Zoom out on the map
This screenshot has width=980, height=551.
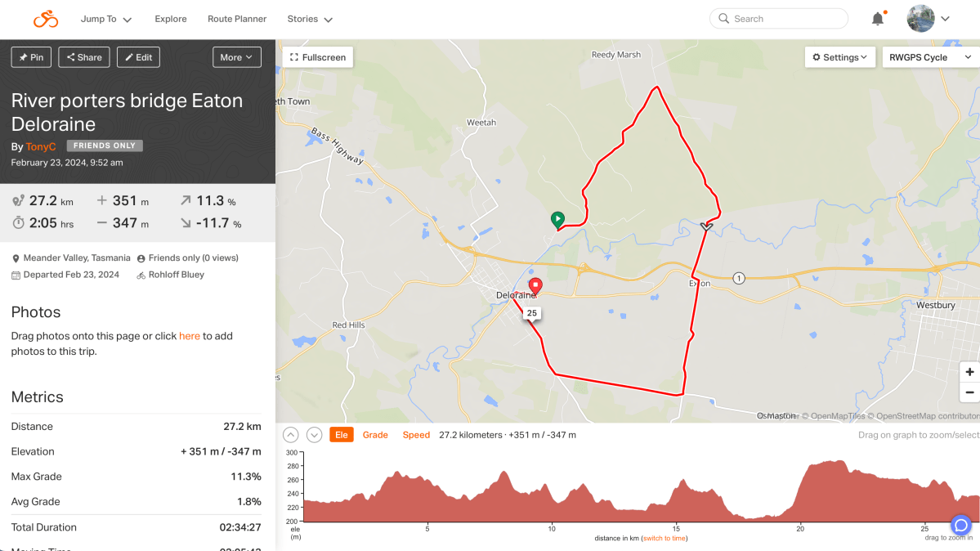pos(970,392)
